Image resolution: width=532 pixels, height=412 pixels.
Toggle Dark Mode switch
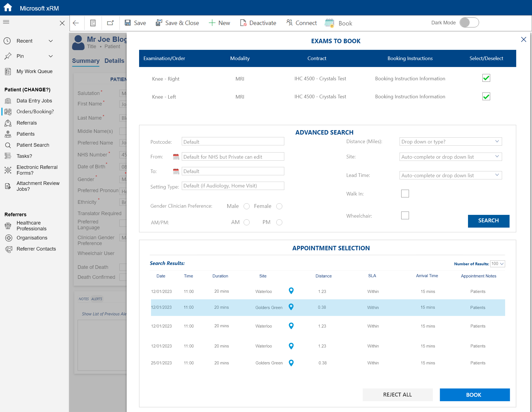[469, 23]
